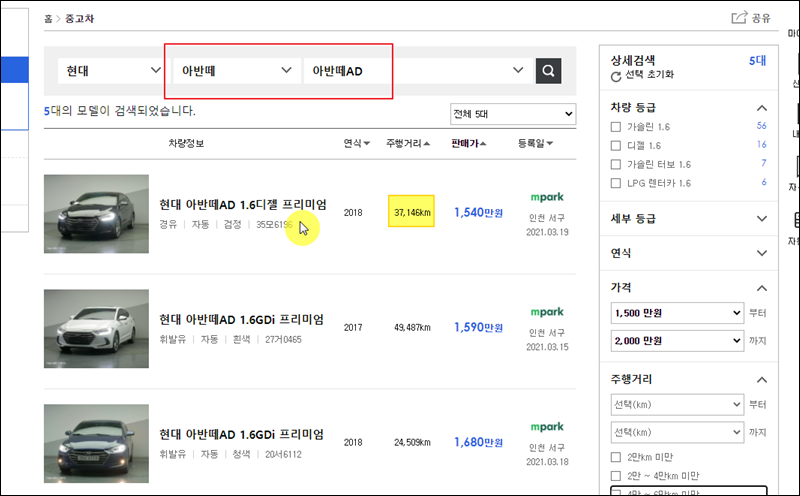The image size is (800, 496).
Task: Click the plate number 27거0465
Action: 283,339
